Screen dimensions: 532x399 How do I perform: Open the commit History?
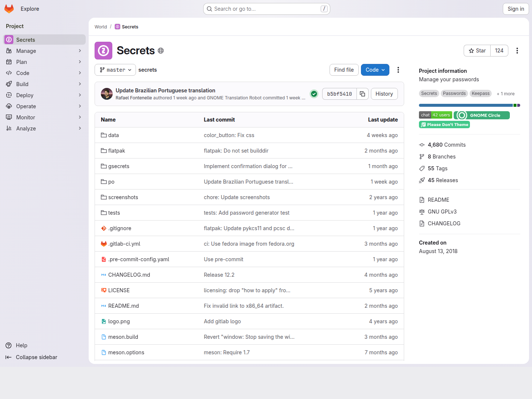pos(384,94)
